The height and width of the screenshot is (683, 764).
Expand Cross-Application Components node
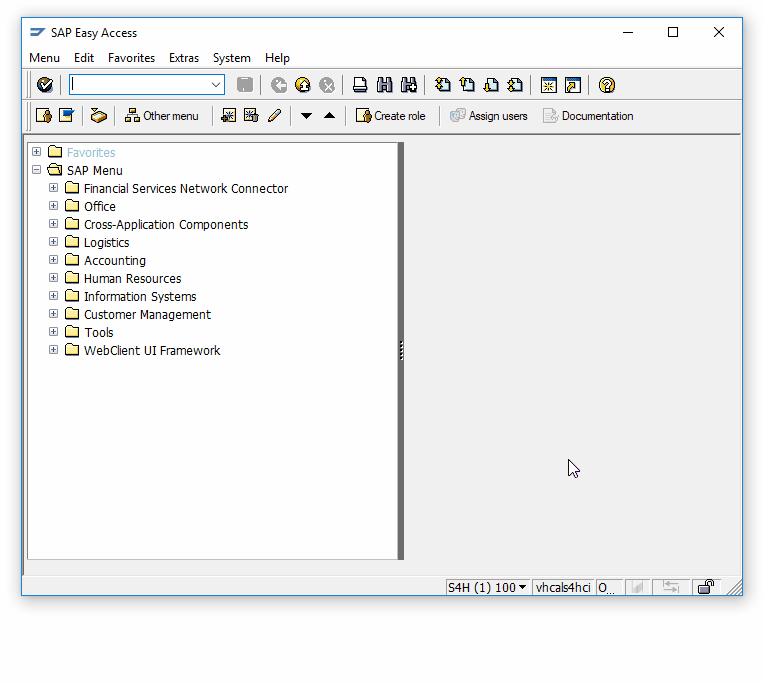point(54,224)
